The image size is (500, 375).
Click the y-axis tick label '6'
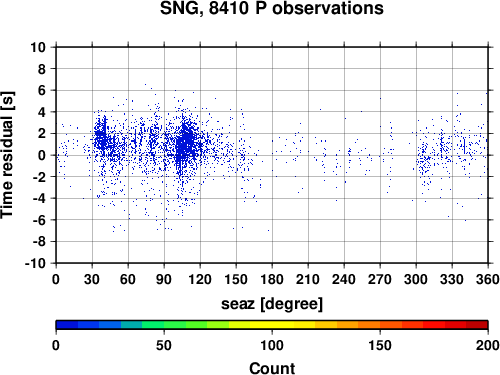[x=42, y=90]
